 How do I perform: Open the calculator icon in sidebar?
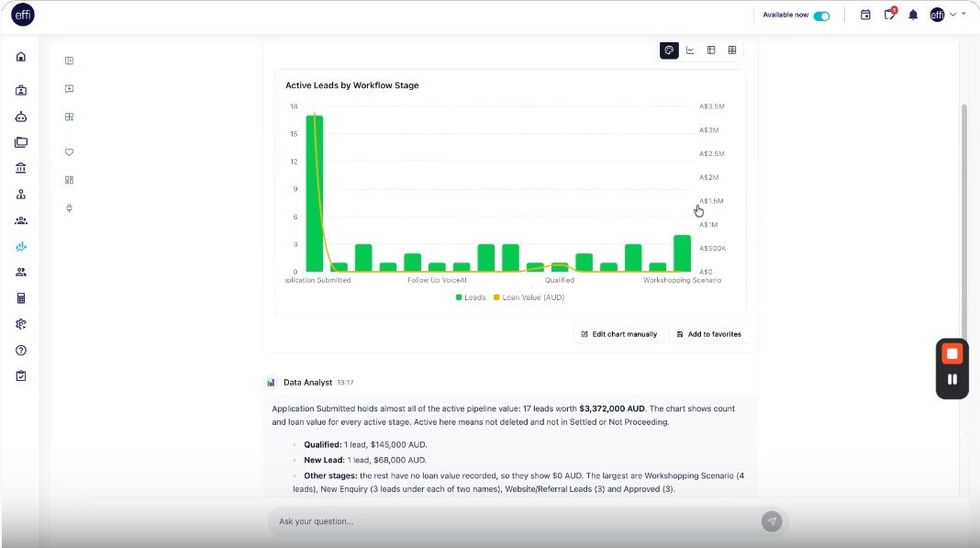[20, 298]
